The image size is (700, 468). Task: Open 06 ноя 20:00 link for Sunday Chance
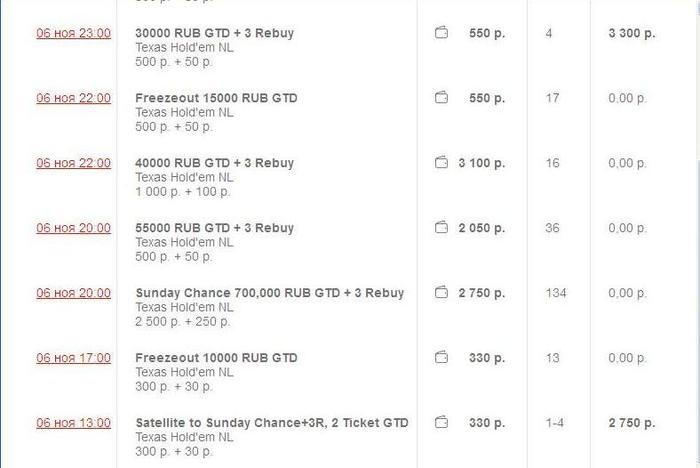73,293
